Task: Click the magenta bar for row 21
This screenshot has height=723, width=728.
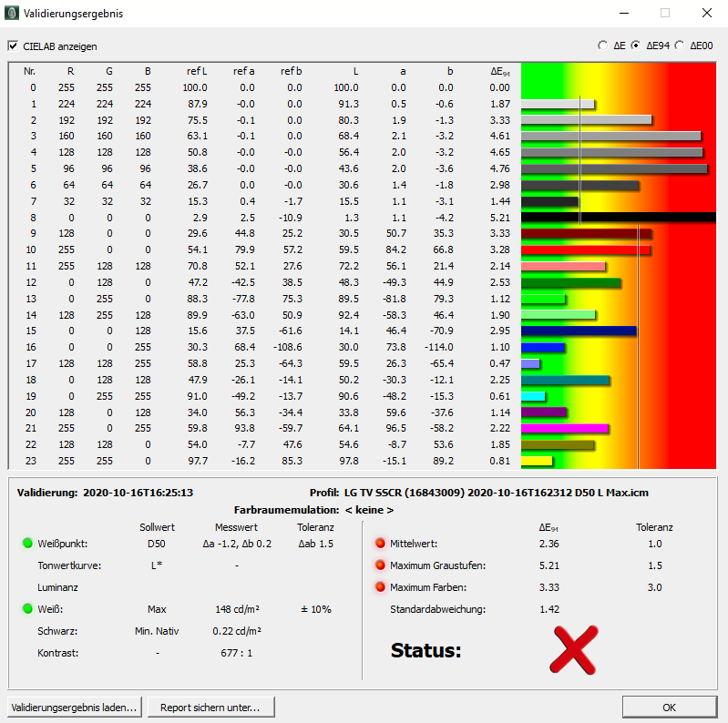Action: point(565,428)
